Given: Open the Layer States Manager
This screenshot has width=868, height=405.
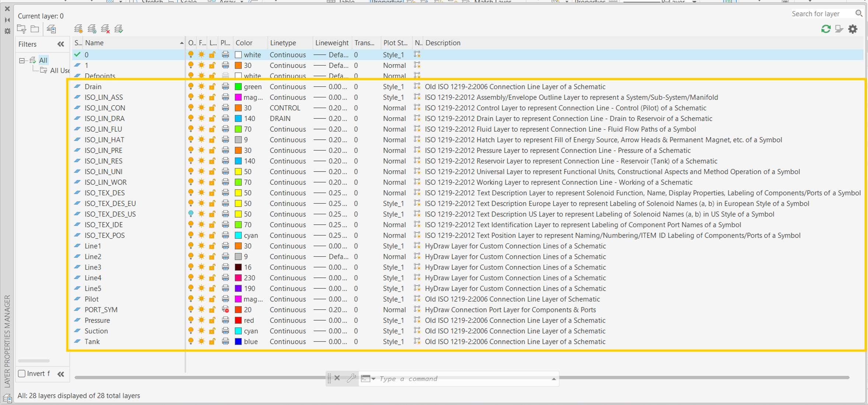Looking at the screenshot, I should coord(51,29).
